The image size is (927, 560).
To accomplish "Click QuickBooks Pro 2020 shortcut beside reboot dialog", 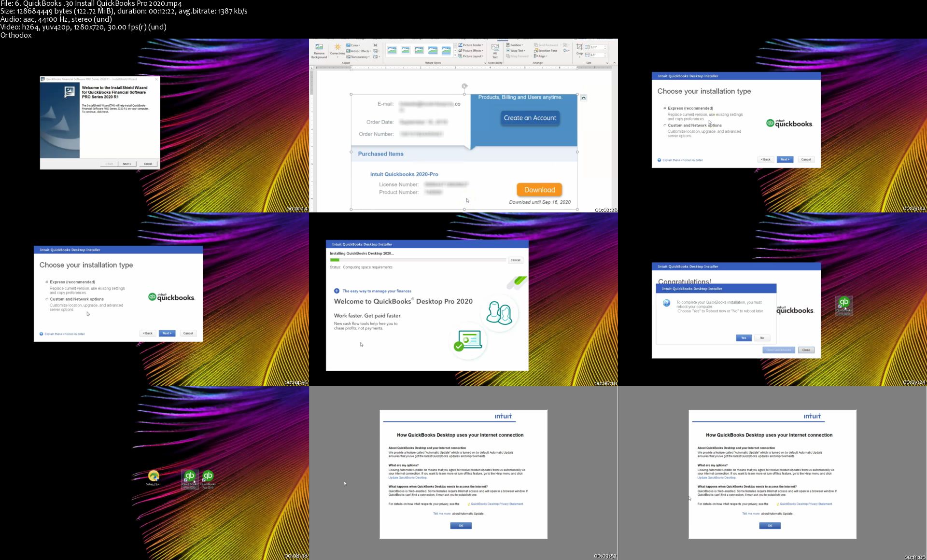I will [x=844, y=306].
